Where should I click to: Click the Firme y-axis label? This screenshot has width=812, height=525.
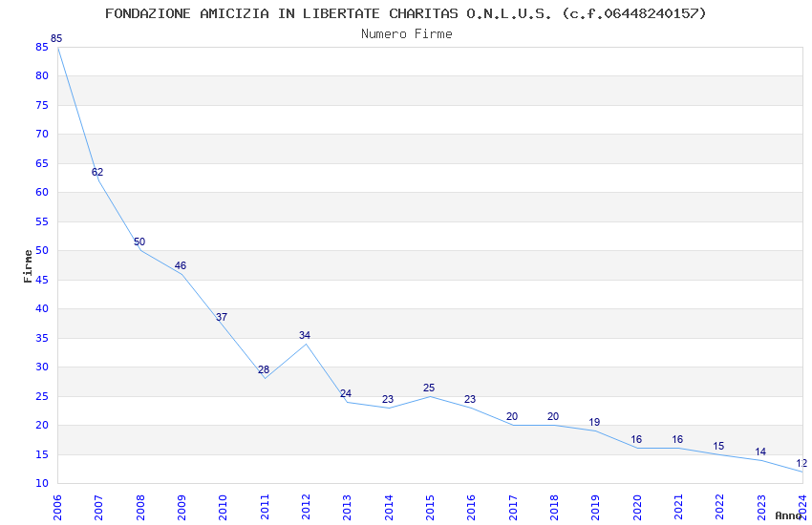pyautogui.click(x=28, y=266)
